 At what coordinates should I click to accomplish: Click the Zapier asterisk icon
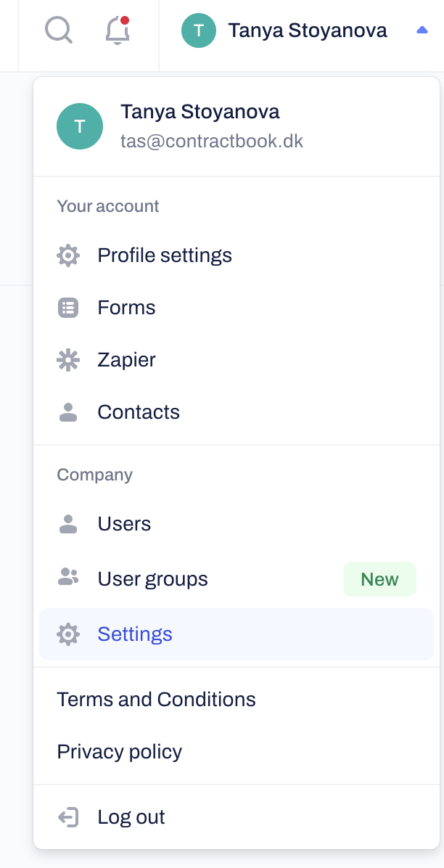(68, 360)
